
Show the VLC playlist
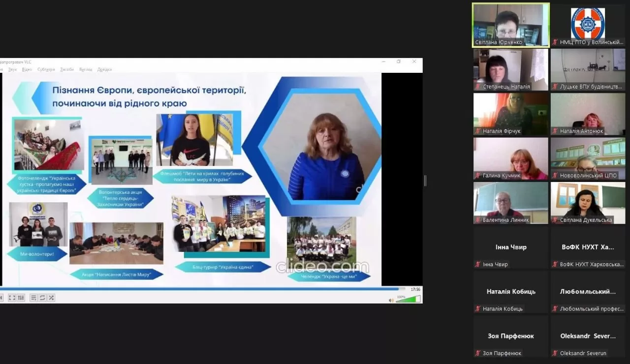pos(33,298)
